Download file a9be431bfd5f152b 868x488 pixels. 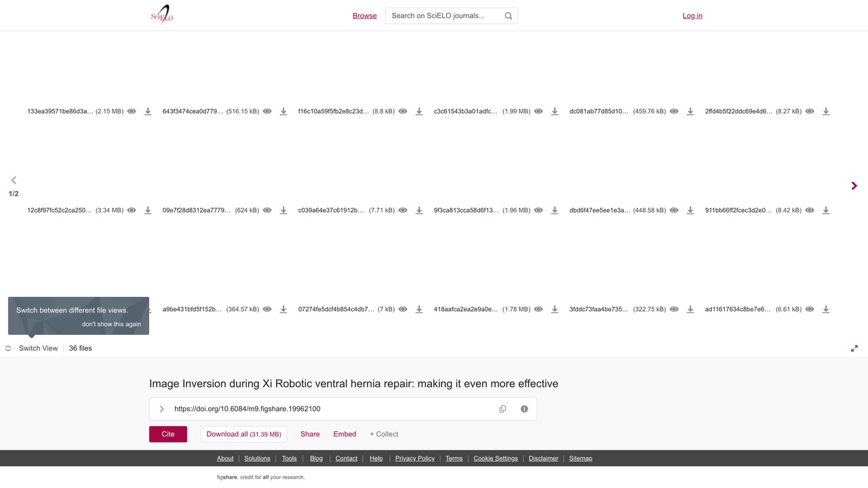coord(283,309)
